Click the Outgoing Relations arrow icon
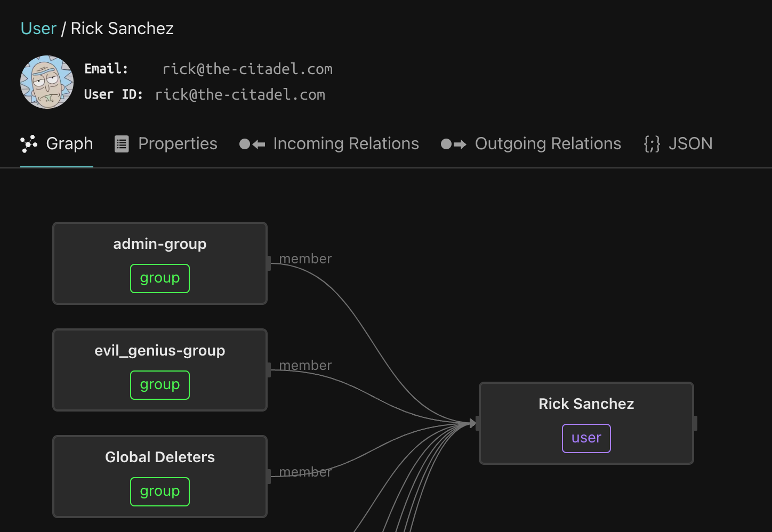 (454, 144)
